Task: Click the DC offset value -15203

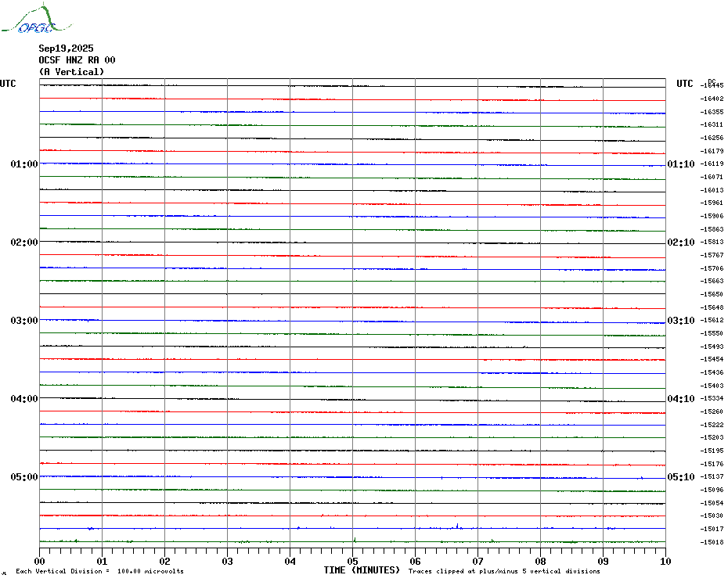Action: [x=712, y=437]
